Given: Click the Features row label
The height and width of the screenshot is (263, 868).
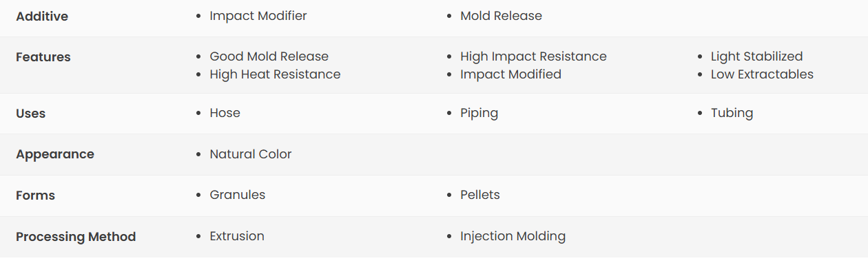Looking at the screenshot, I should point(43,57).
